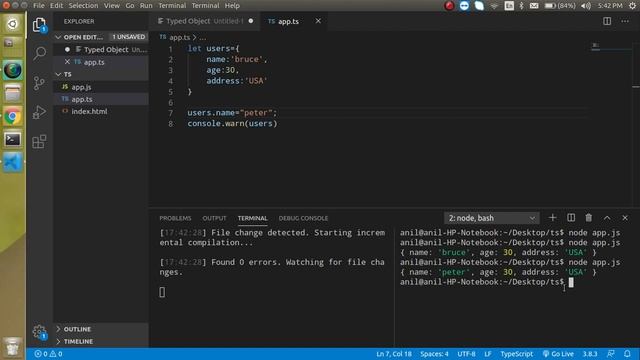Change end of line LF setting
Screen dimensions: 640x360
coord(488,354)
